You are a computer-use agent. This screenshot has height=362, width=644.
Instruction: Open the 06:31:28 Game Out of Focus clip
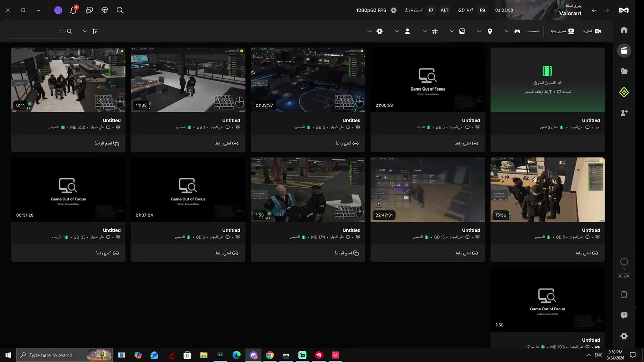click(x=68, y=190)
